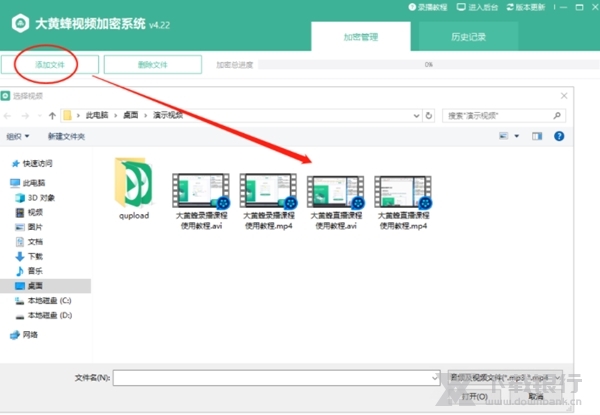Image resolution: width=600 pixels, height=415 pixels.
Task: Expand the address bar history dropdown
Action: tap(416, 116)
